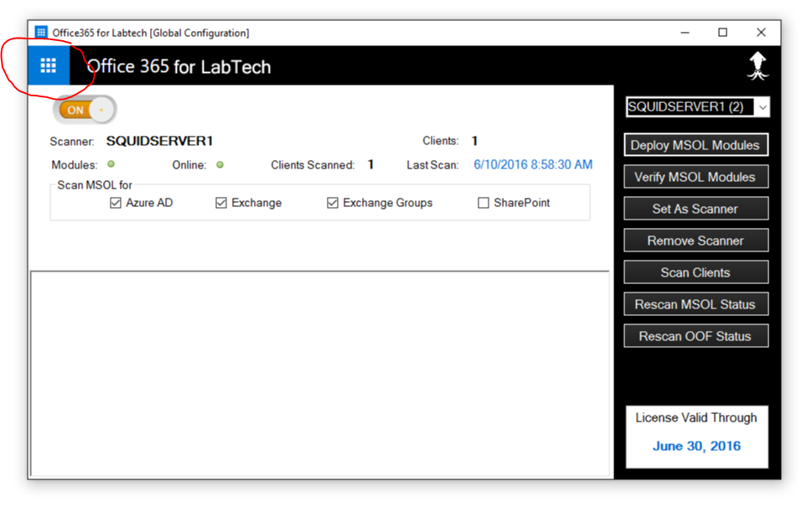Click the Office 365 for LabTech header title

178,67
